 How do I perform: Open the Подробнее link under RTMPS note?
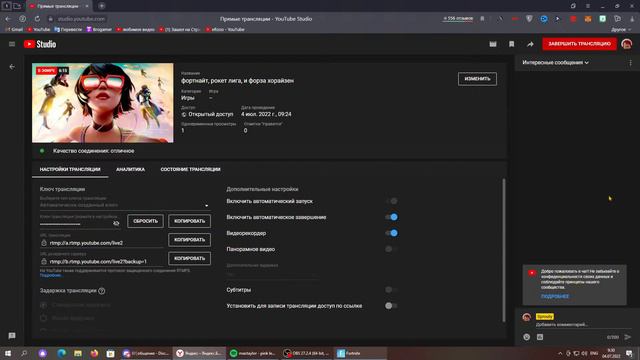point(50,276)
